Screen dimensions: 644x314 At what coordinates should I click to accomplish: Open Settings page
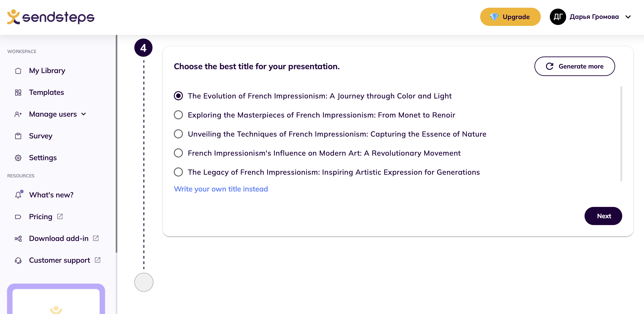pyautogui.click(x=43, y=157)
